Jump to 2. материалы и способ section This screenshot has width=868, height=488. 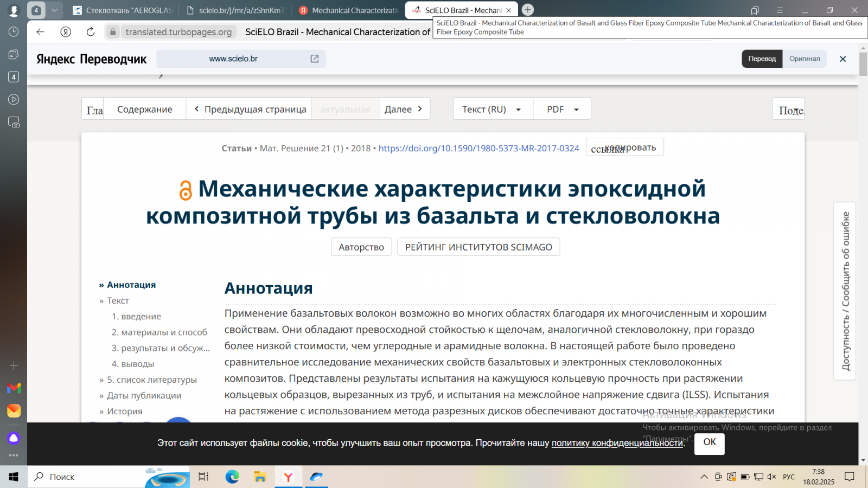pyautogui.click(x=159, y=332)
